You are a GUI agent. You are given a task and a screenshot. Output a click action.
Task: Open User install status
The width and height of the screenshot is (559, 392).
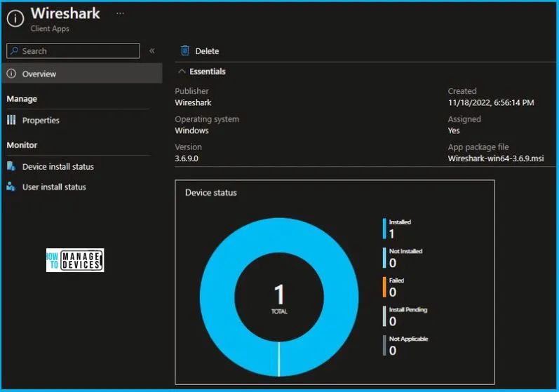(54, 187)
